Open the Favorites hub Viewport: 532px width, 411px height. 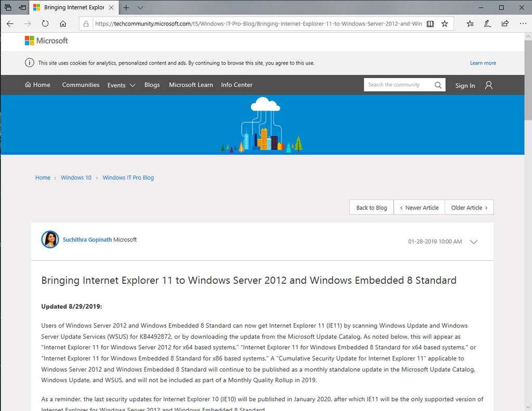click(x=470, y=23)
